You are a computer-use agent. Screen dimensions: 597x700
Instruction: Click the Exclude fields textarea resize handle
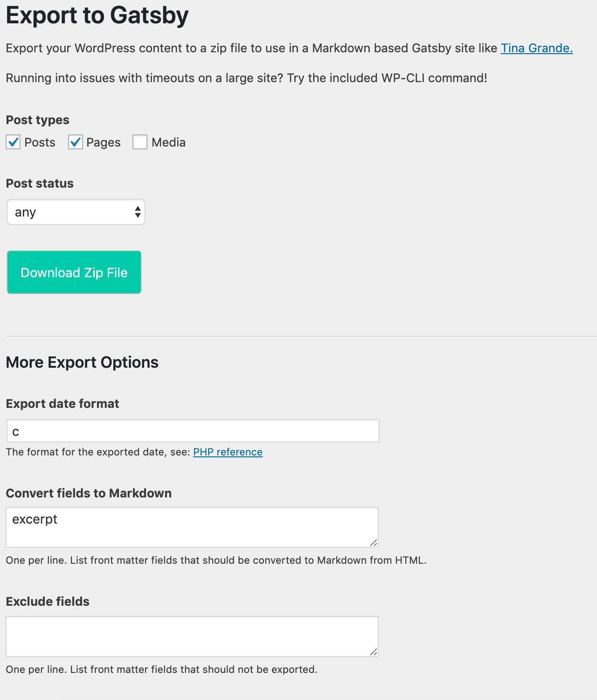coord(374,652)
